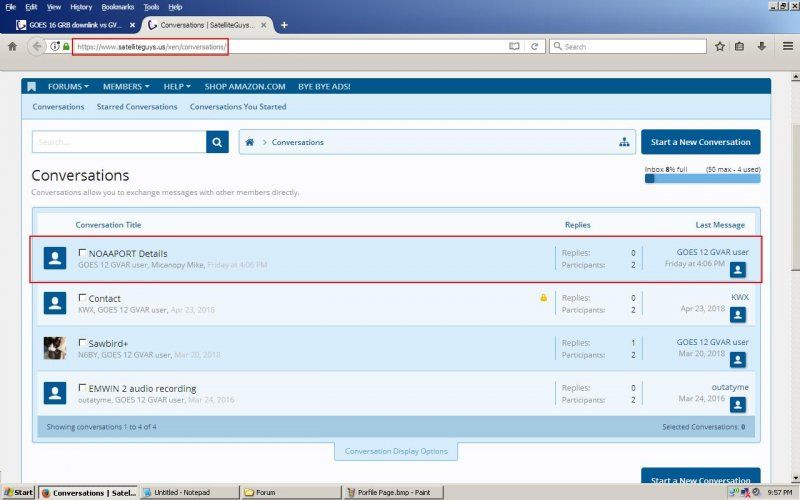Open the Forum folder taskbar item
The height and width of the screenshot is (500, 800).
point(291,492)
